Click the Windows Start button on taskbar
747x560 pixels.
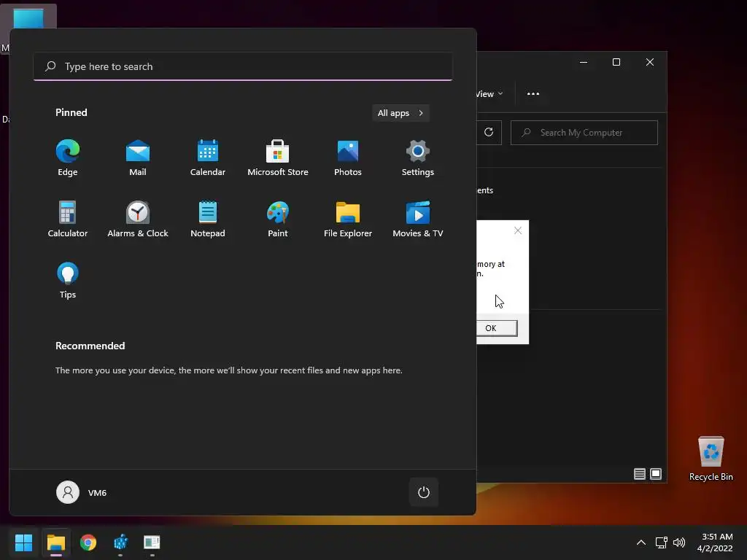click(23, 542)
